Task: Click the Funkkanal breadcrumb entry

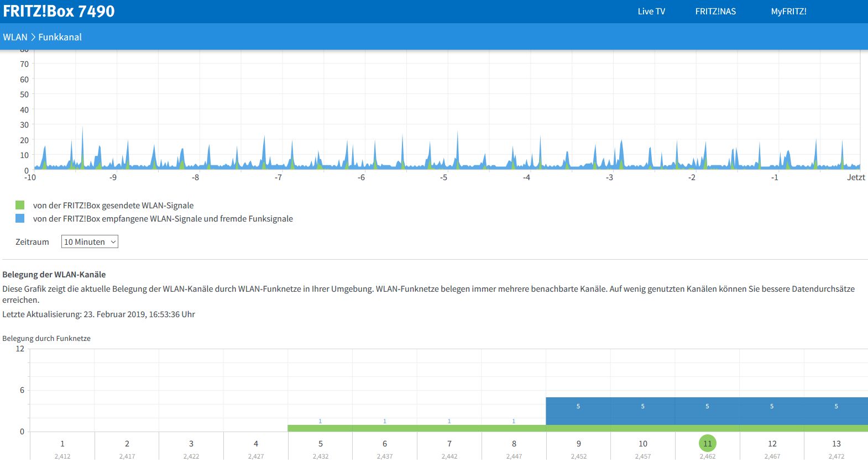Action: tap(60, 37)
